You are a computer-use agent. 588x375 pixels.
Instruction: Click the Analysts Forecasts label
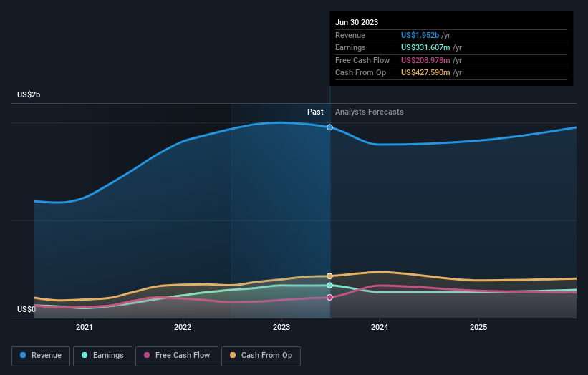370,112
